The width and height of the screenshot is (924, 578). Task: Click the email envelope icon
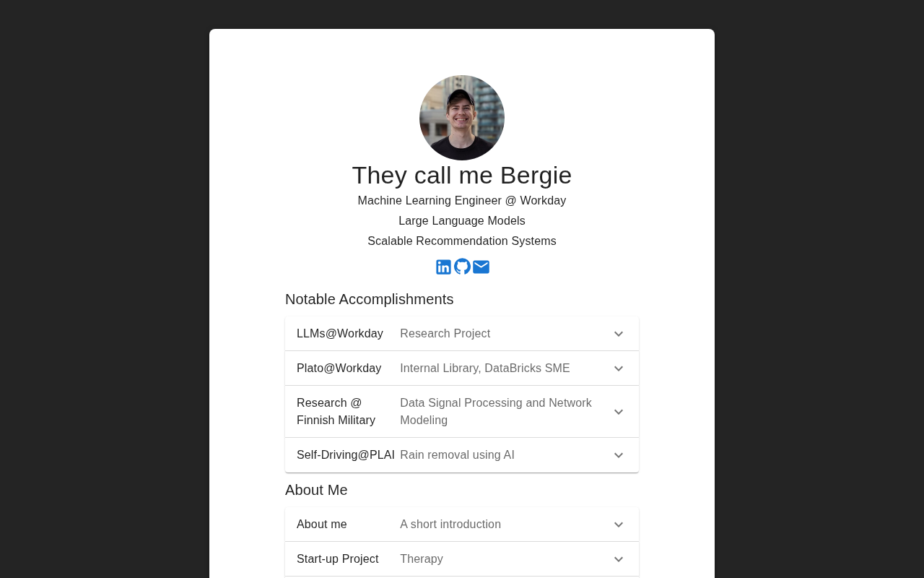481,267
